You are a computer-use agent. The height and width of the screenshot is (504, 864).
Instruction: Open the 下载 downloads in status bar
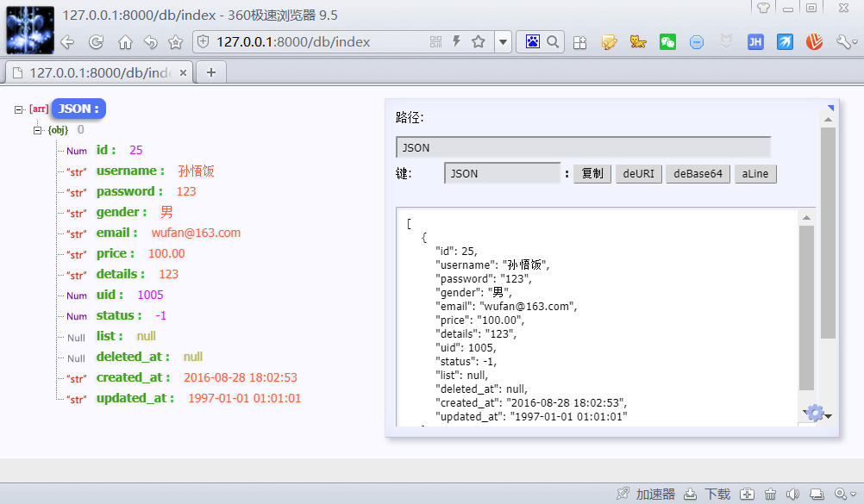click(708, 494)
